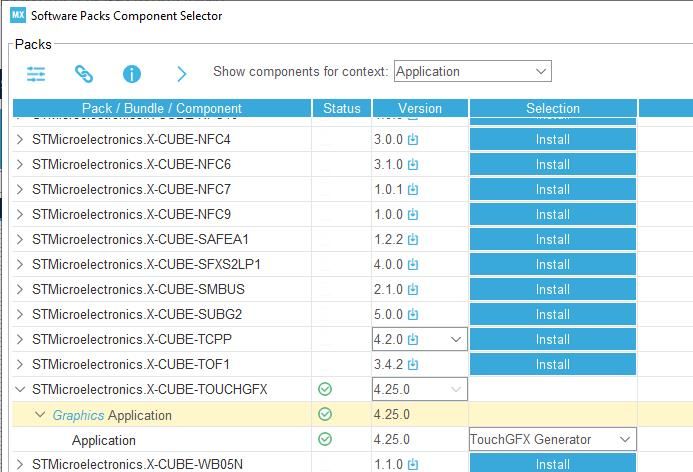Click version text 5.0.0 for X-CUBE-SUBG2
Viewport: 693px width, 472px height.
[388, 315]
